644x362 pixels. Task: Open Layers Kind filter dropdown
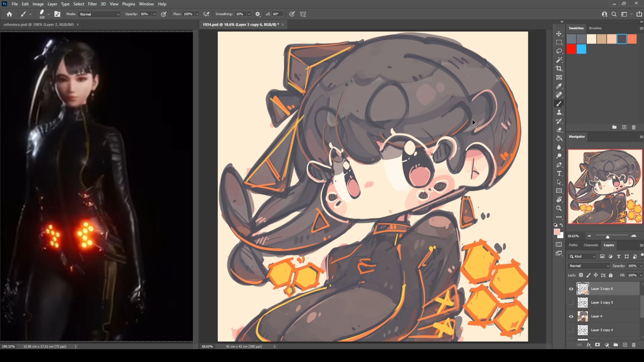point(582,256)
